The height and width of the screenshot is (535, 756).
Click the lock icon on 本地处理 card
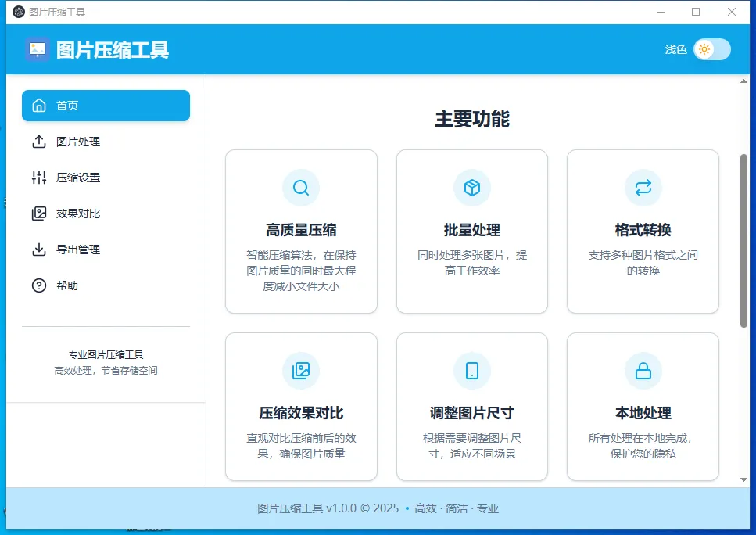(x=643, y=371)
